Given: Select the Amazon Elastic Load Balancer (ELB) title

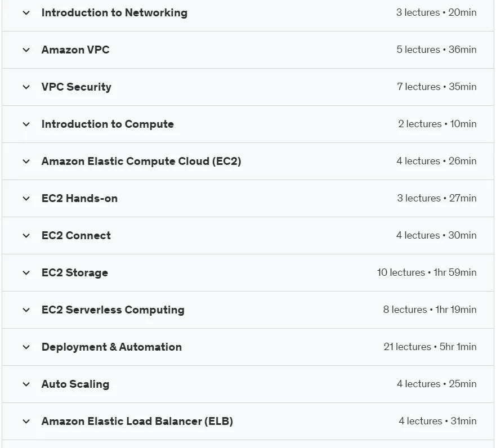Looking at the screenshot, I should pyautogui.click(x=137, y=422).
